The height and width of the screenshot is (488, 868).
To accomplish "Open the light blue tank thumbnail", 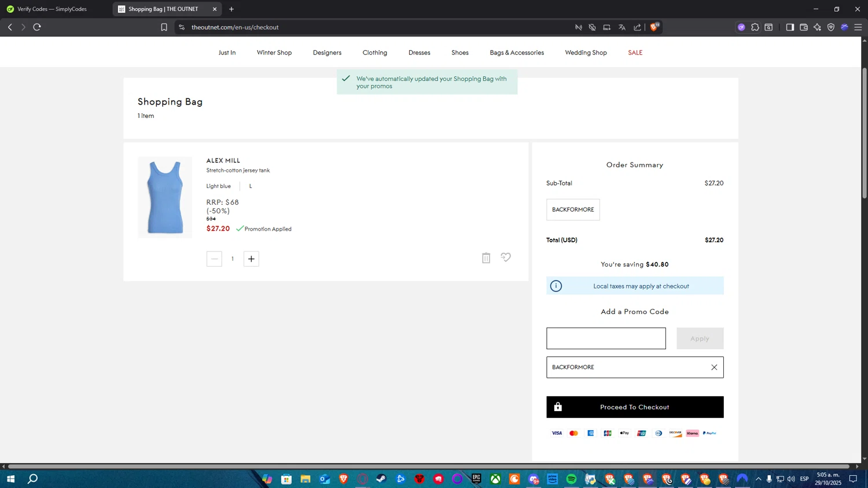I will coord(165,197).
